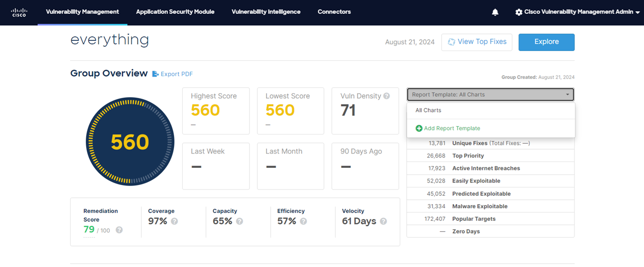Viewport: 644px width, 267px height.
Task: Click the Export PDF file icon
Action: click(x=155, y=74)
